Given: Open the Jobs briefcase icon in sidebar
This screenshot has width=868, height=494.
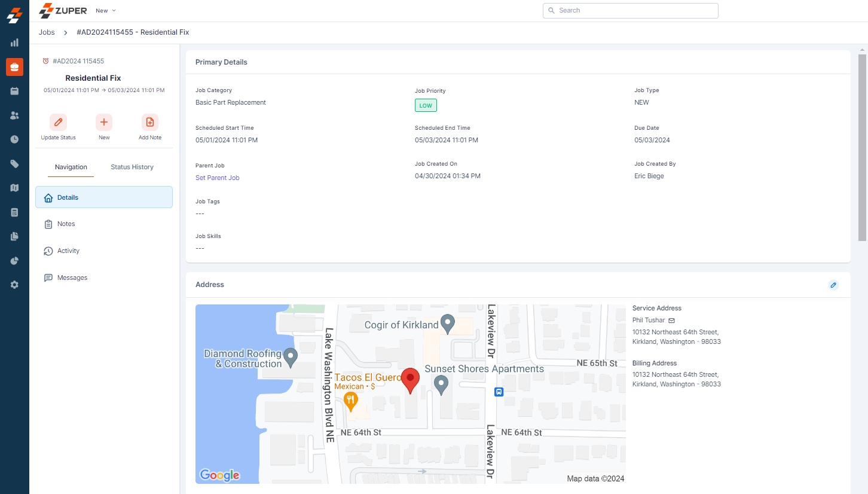Looking at the screenshot, I should 14,67.
